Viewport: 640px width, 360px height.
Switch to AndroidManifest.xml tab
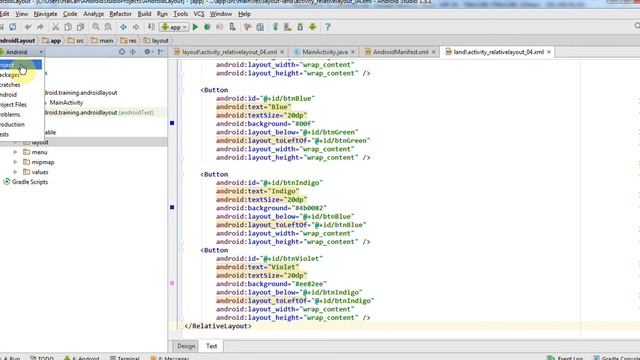pos(400,52)
